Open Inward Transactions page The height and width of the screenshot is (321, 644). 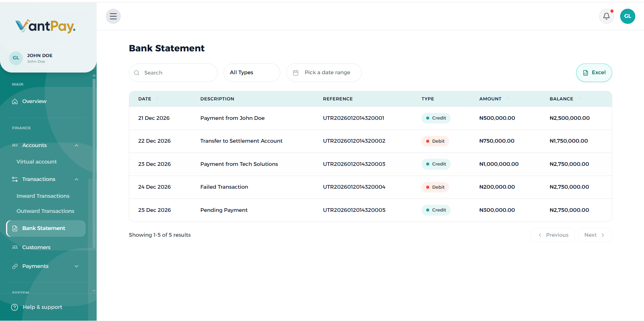point(43,196)
